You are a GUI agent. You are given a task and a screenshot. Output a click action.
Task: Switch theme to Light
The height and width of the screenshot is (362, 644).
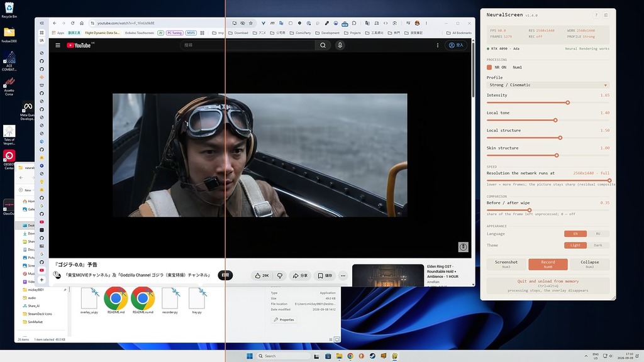[x=575, y=246]
